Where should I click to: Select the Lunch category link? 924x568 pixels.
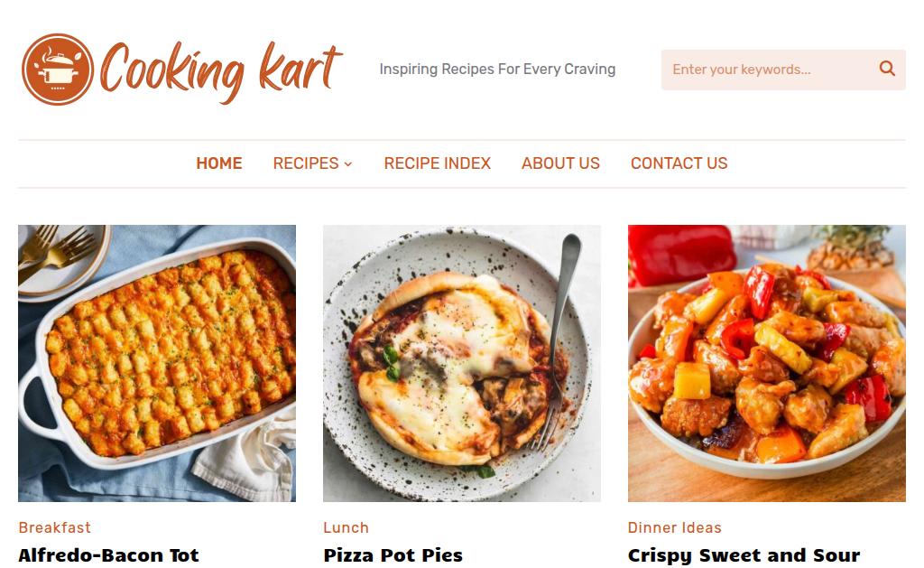pos(346,527)
